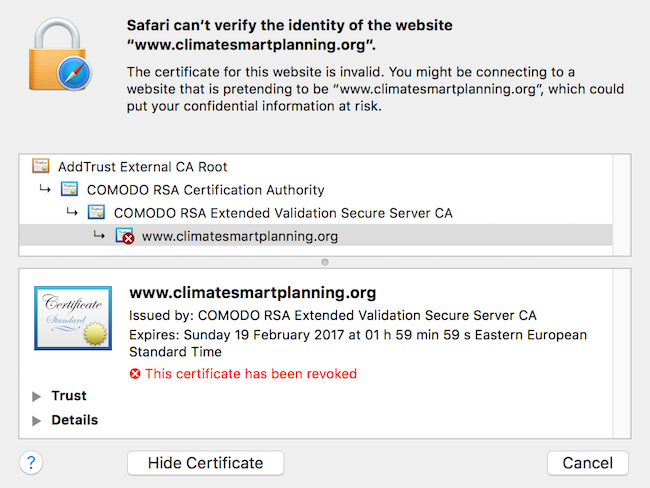Click the red-X certificate icon in the chain
The height and width of the screenshot is (488, 650).
[125, 237]
